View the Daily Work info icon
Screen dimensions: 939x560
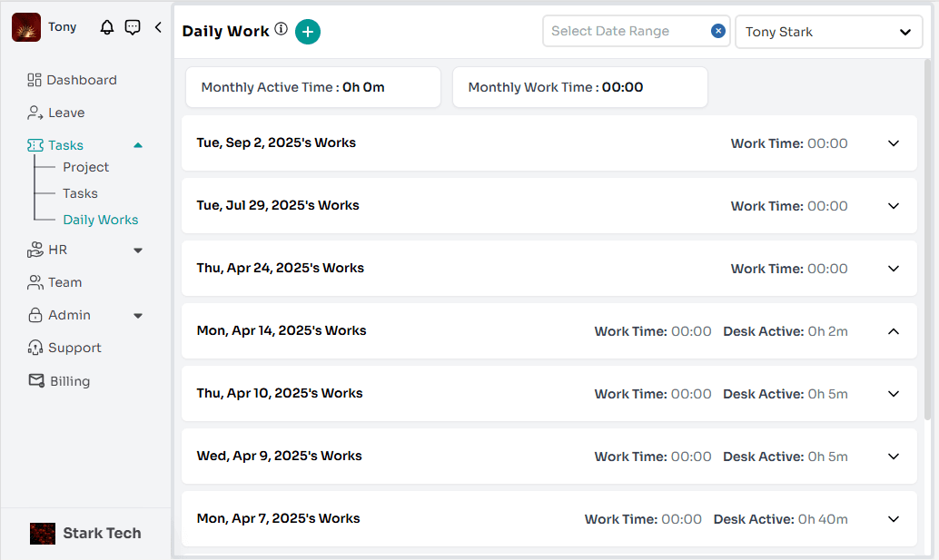[279, 30]
